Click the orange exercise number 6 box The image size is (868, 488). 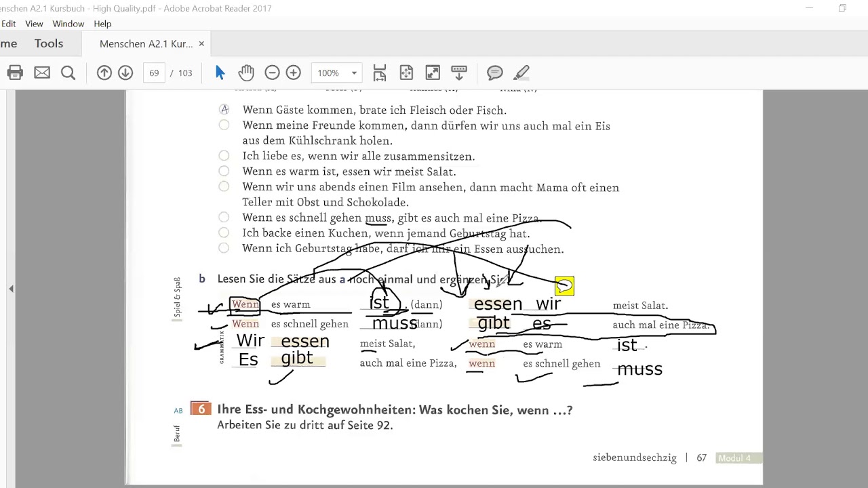[201, 409]
